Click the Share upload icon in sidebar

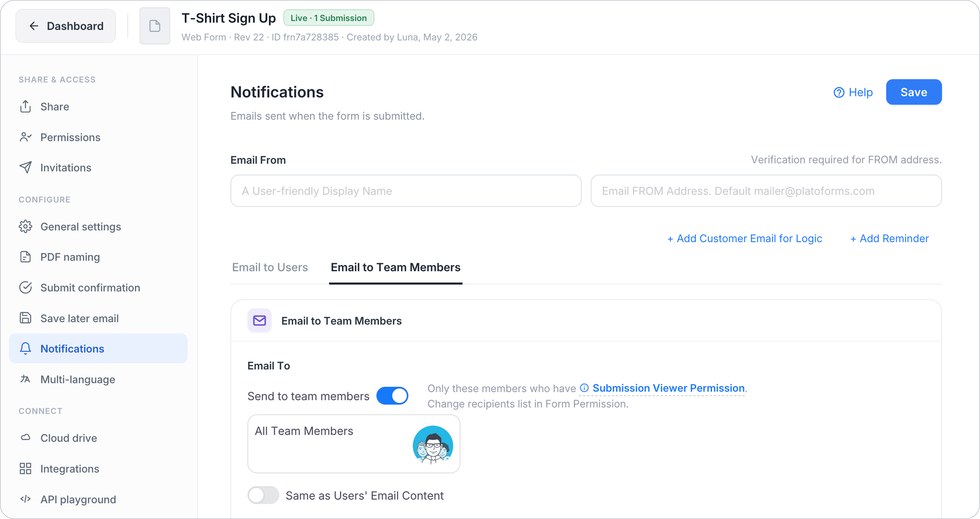[x=25, y=106]
